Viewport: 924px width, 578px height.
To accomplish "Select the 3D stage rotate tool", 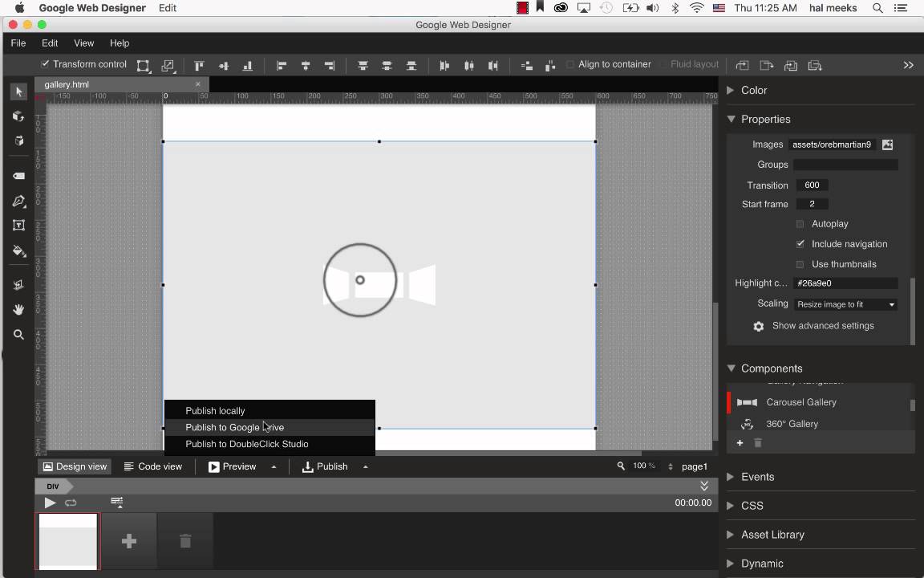I will click(18, 140).
